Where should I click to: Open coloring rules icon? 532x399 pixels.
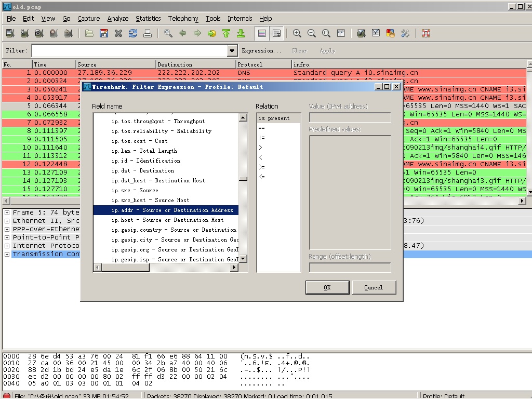pos(391,33)
